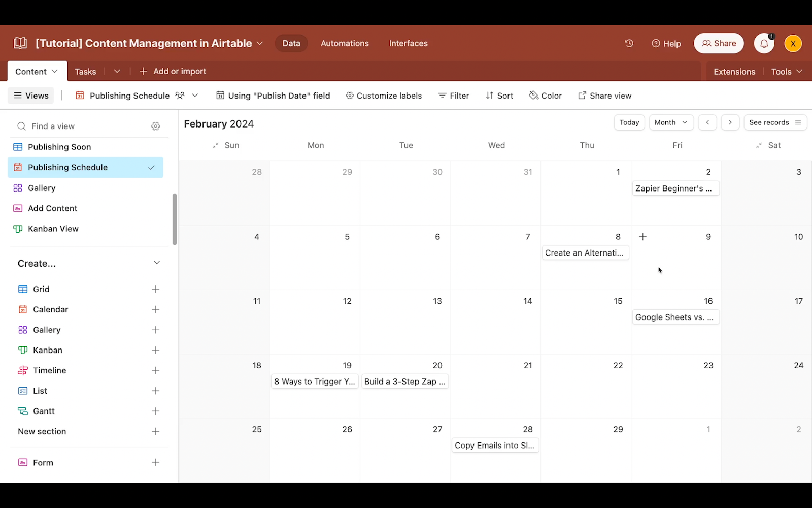The width and height of the screenshot is (812, 508).
Task: Click the plus on February 9
Action: click(642, 237)
